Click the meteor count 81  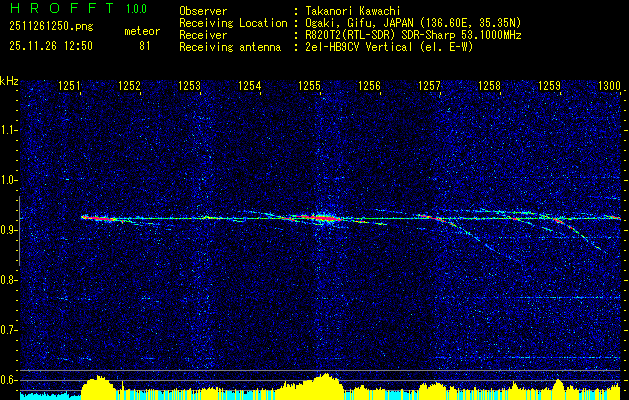[144, 46]
